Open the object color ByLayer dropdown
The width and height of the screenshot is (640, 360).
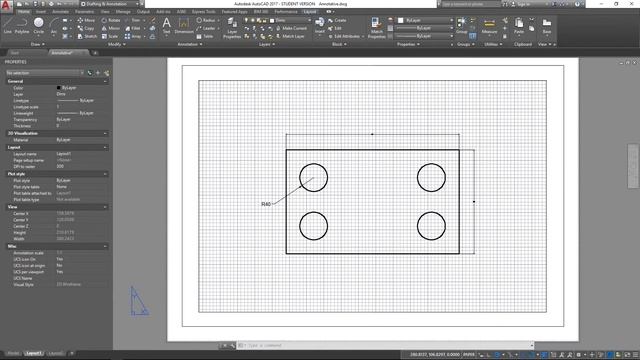point(425,20)
